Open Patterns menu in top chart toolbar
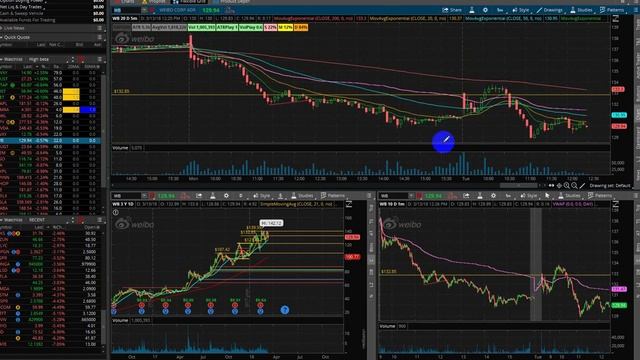Viewport: 640px width, 360px height. 612,10
